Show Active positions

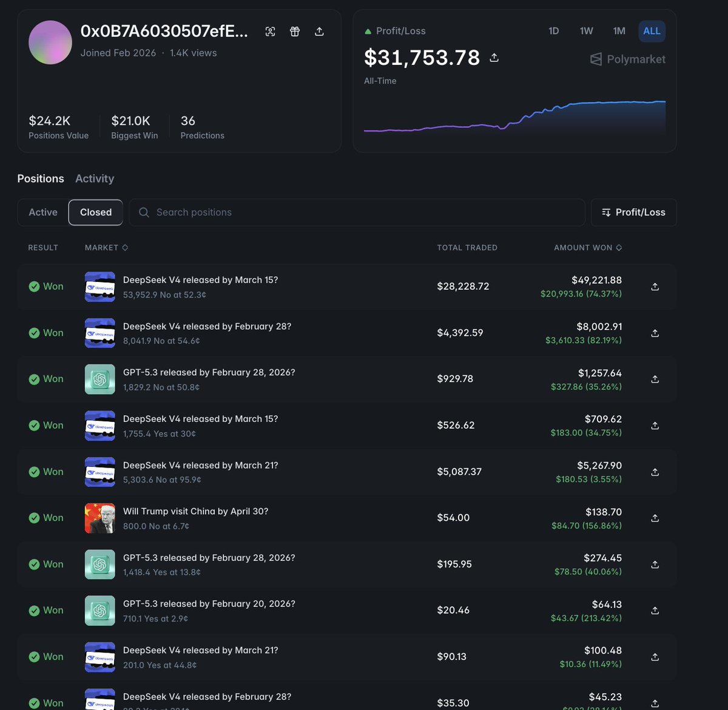tap(43, 212)
